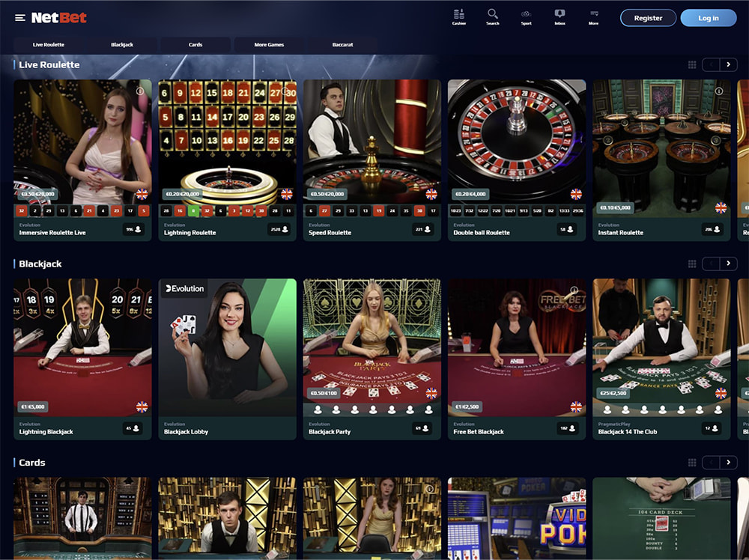Open the More icon in header
The width and height of the screenshot is (749, 560).
click(594, 17)
